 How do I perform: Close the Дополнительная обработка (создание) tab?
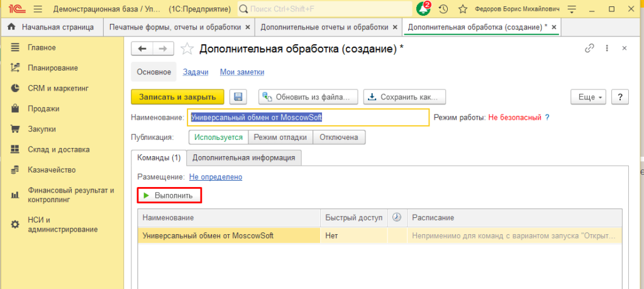coord(553,27)
